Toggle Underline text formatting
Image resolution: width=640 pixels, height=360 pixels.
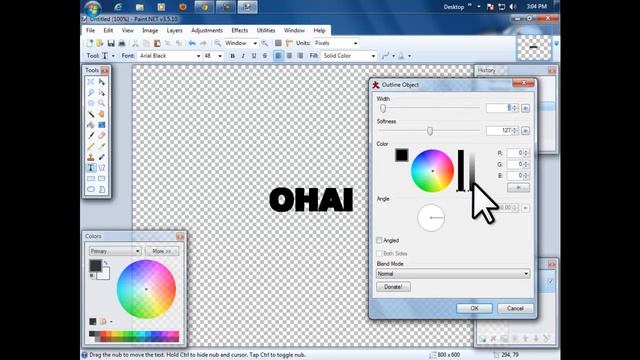click(x=254, y=56)
